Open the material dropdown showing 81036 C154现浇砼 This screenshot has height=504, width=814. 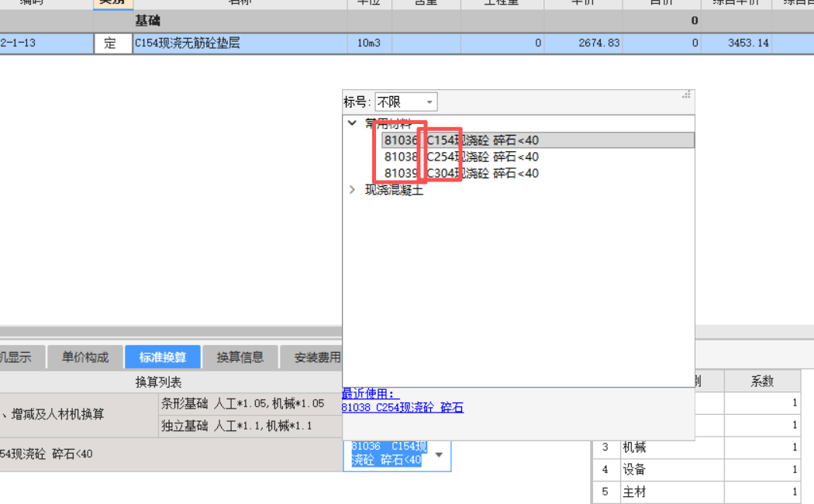439,456
